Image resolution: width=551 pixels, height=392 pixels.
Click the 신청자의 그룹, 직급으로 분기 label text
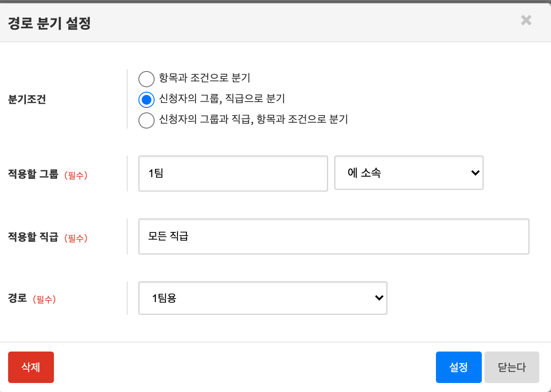click(222, 99)
